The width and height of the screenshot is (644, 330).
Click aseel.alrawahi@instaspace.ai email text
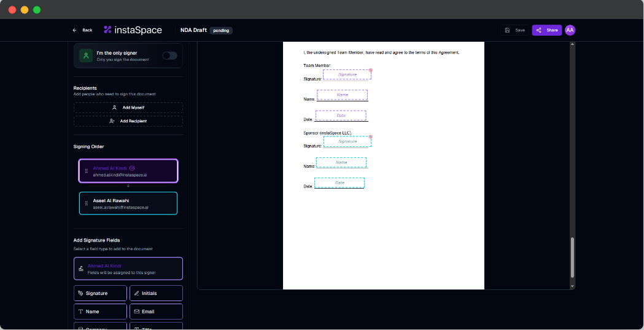pos(121,208)
